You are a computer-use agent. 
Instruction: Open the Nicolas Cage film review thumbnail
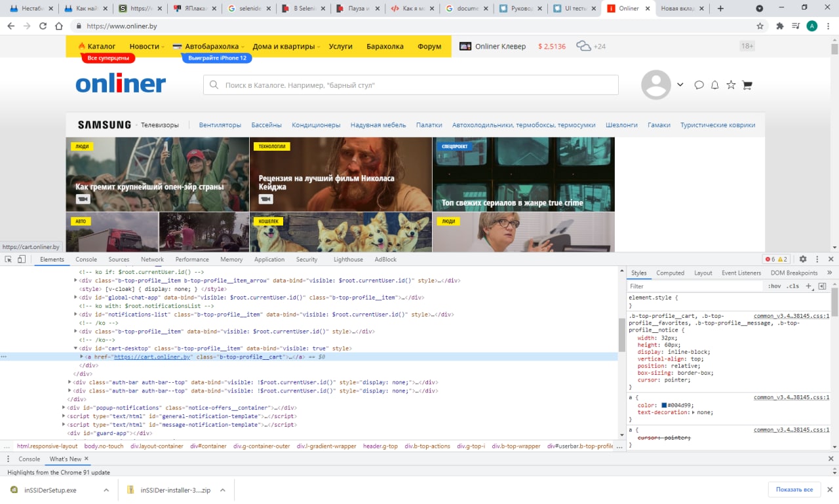(x=341, y=174)
